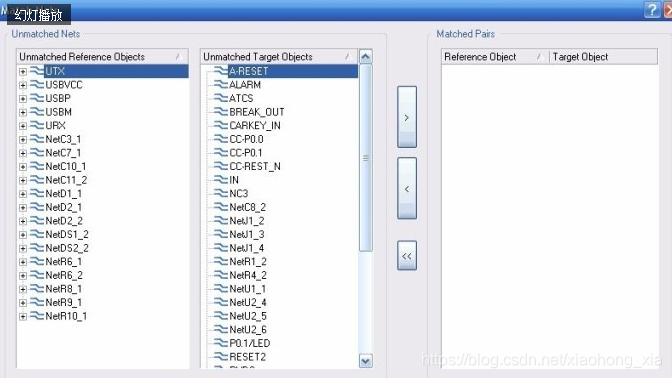Click the net icon beside NetU2_4
Viewport: 672px width, 378px height.
click(221, 302)
